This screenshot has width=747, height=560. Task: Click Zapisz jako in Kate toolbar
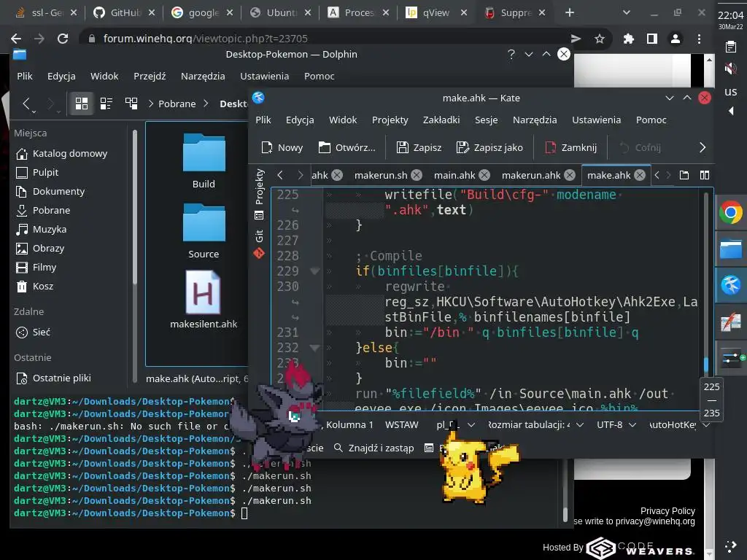489,147
